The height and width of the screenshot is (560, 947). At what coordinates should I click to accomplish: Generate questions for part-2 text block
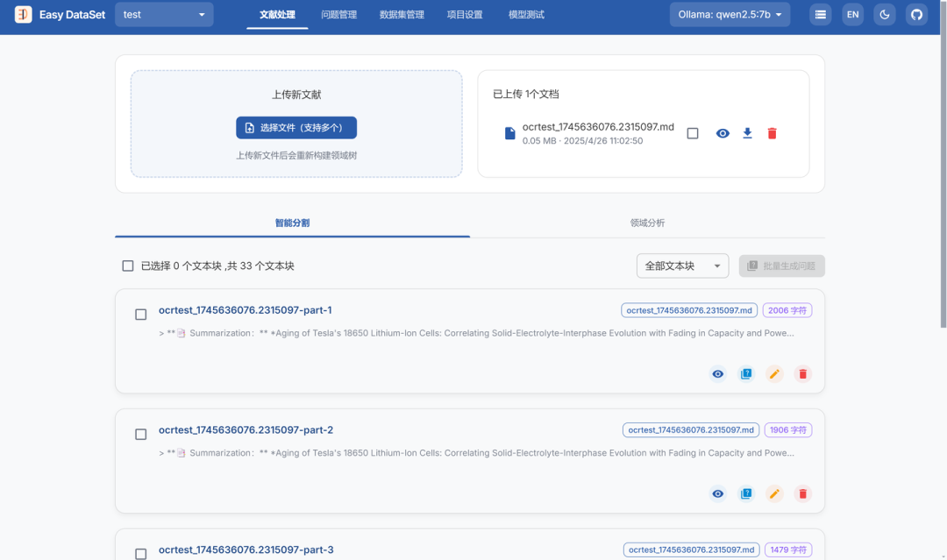pos(746,493)
